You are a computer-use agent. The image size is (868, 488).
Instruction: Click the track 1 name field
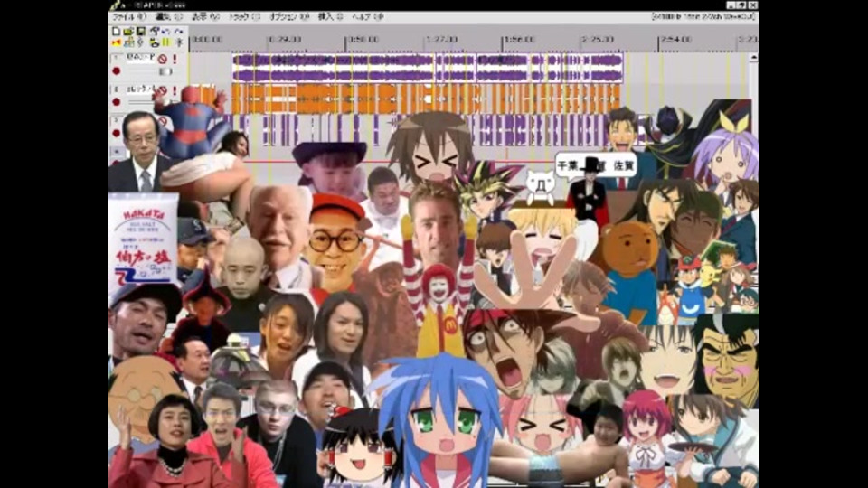(141, 58)
